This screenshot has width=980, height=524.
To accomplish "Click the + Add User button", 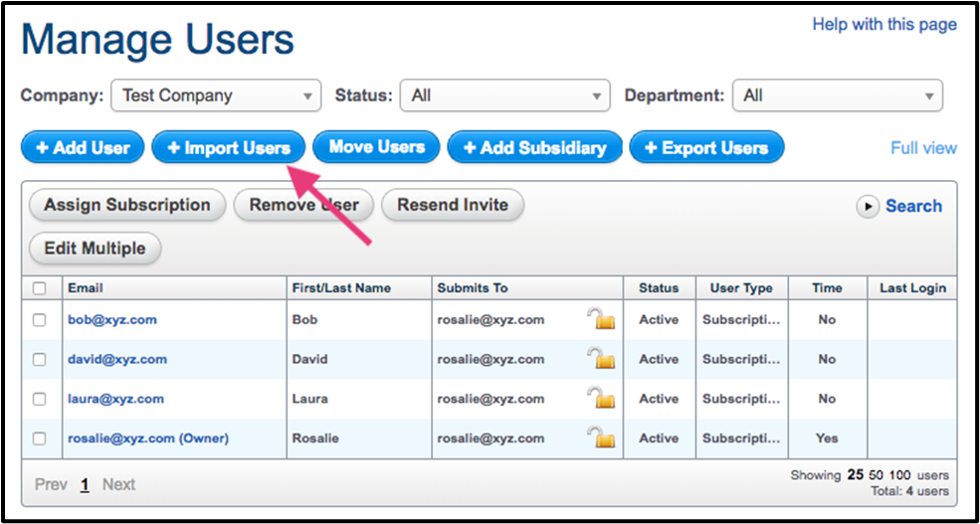I will (x=83, y=148).
